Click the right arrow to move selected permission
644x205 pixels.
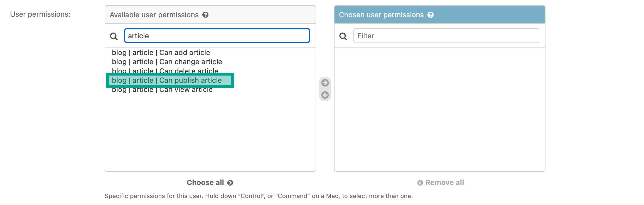(325, 82)
